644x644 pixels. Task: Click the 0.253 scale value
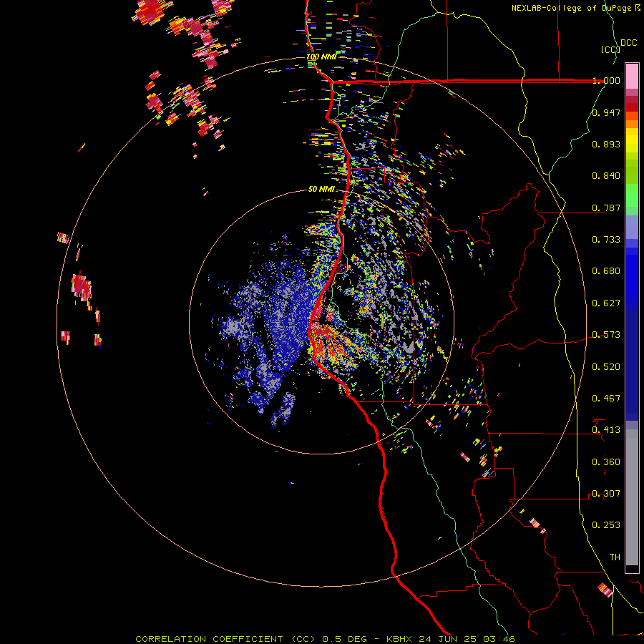click(606, 525)
